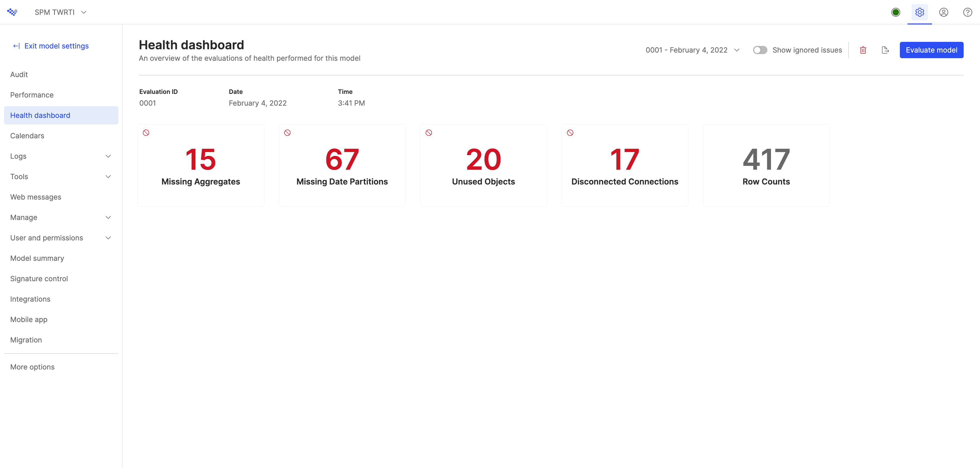
Task: Click the ignore icon on Missing Aggregates card
Action: [146, 132]
